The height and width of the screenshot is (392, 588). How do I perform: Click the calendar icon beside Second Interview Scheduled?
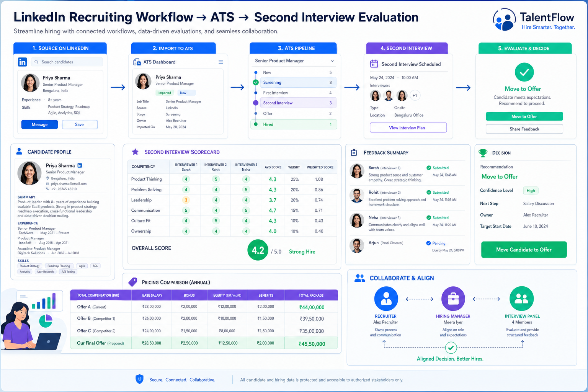coord(374,64)
